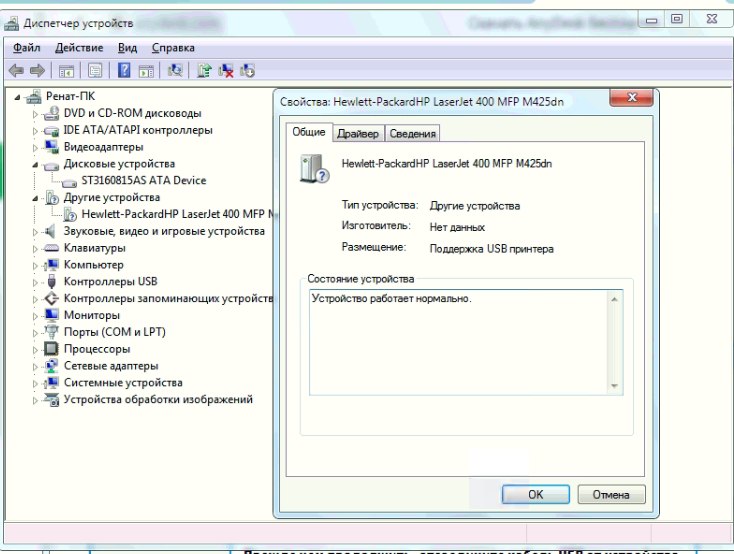Expand Клавиатуры node arrow
Viewport: 734px width, 554px height.
point(35,249)
